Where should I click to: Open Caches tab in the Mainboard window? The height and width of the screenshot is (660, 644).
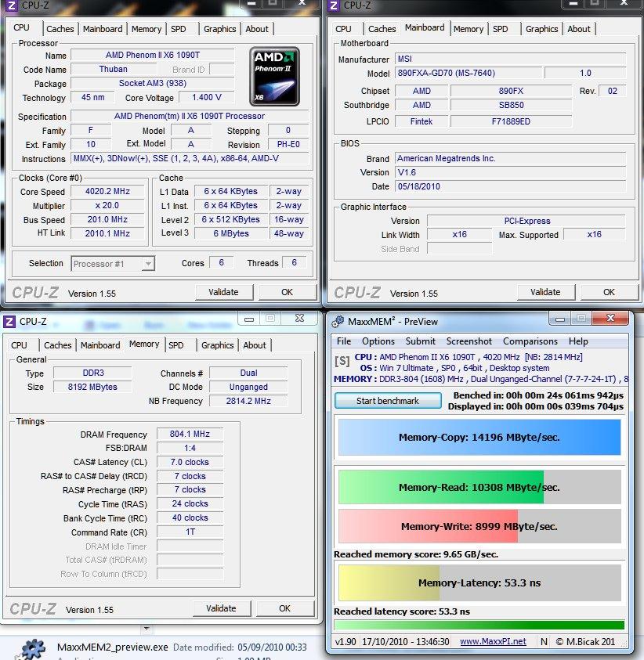point(382,29)
